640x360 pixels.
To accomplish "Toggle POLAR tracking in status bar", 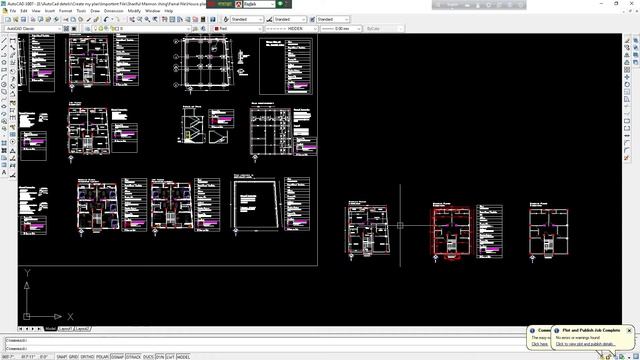I will (x=102, y=357).
